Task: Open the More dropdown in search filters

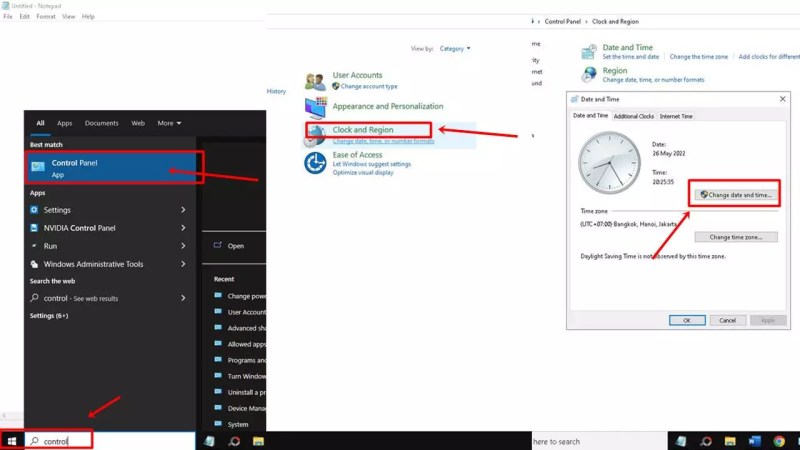Action: tap(169, 123)
